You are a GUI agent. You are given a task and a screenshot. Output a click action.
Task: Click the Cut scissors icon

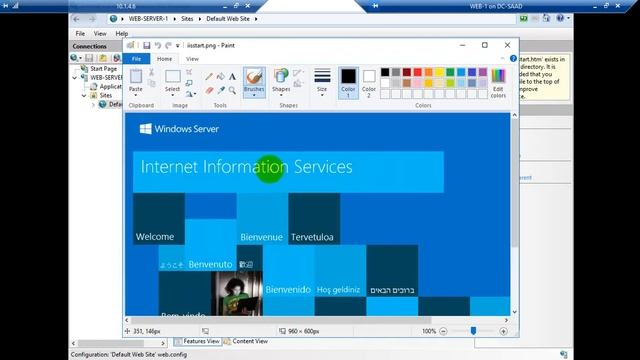point(151,73)
